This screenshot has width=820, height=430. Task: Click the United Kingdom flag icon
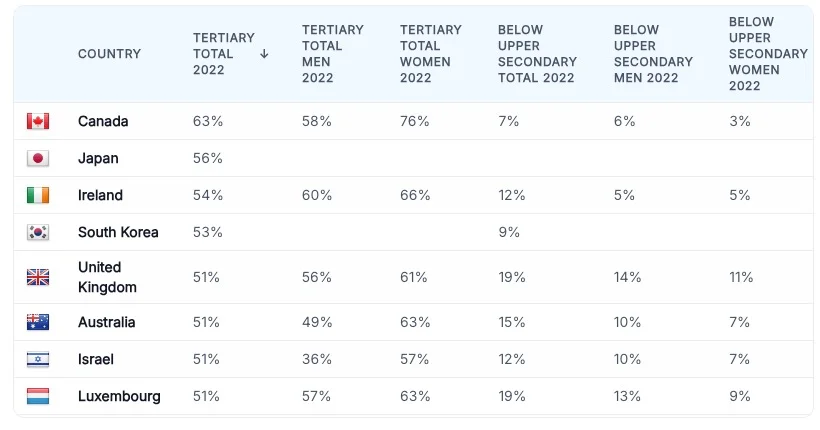(38, 277)
